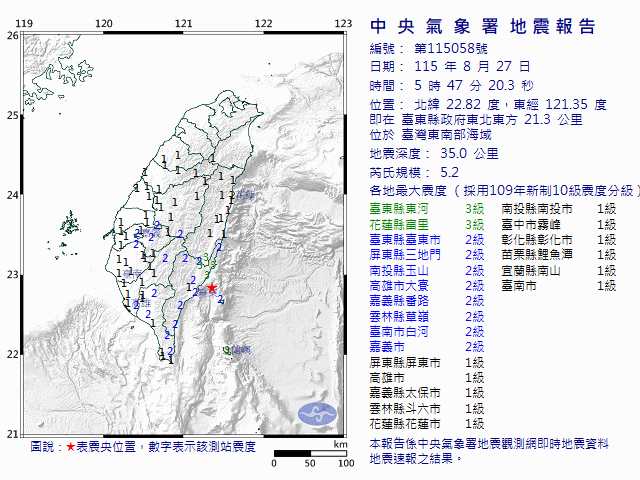Click the footer line 地震速報之結果

pos(411,458)
